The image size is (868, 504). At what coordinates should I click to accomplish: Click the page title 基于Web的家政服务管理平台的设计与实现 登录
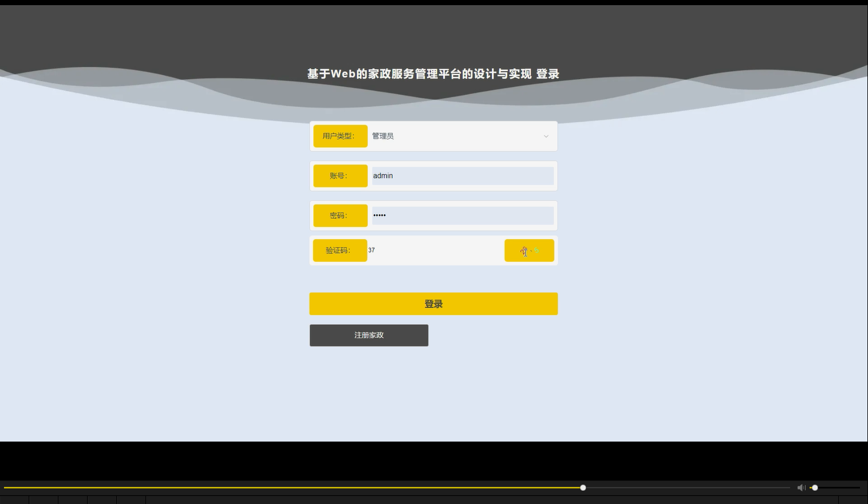pyautogui.click(x=433, y=74)
